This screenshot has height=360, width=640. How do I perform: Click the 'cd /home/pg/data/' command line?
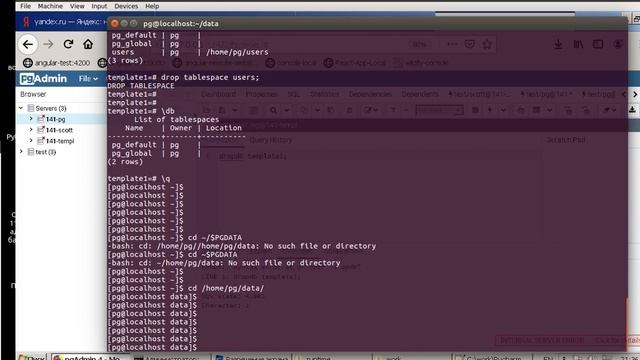tap(186, 288)
